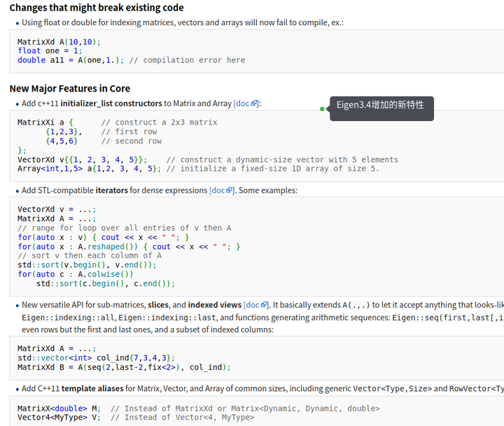Open the doc link for initializer_list constructors
The image size is (504, 426).
click(242, 104)
